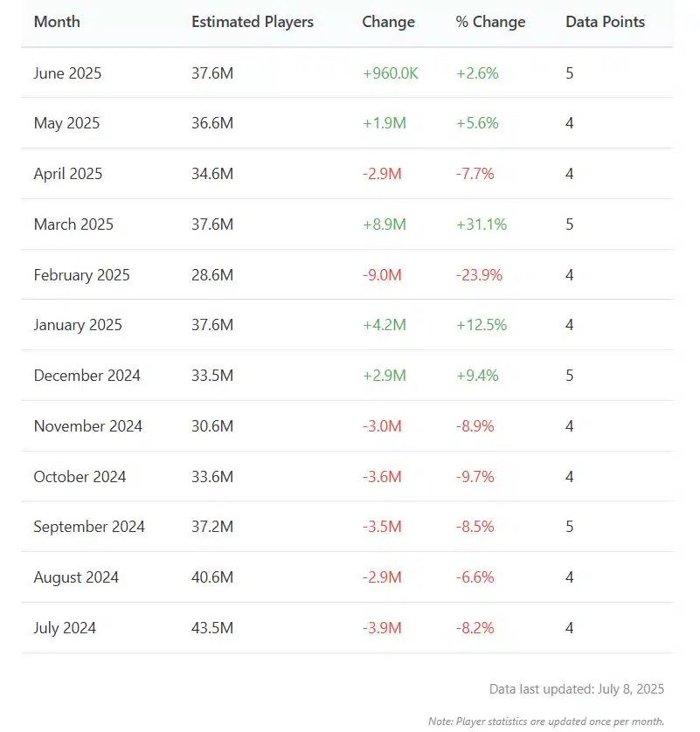Screen dimensions: 700x732
Task: Click the 30.6M value for November 2024
Action: 212,426
